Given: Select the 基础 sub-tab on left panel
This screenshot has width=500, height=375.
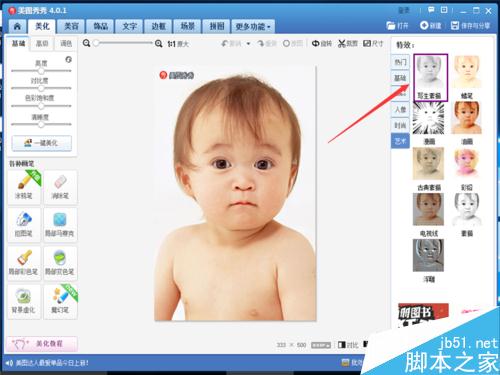Looking at the screenshot, I should (18, 44).
